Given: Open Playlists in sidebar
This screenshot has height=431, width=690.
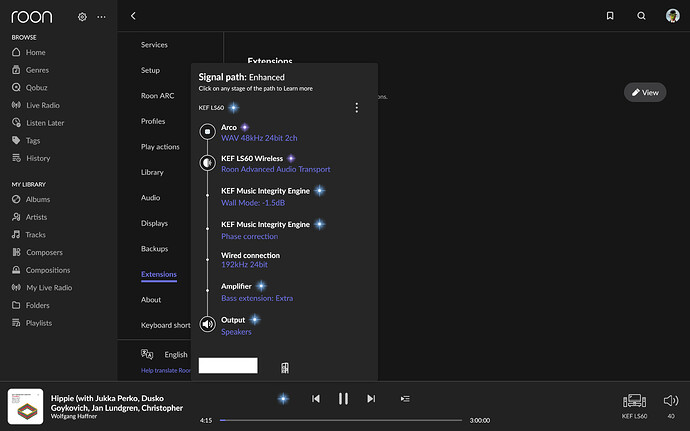Looking at the screenshot, I should click(x=32, y=323).
